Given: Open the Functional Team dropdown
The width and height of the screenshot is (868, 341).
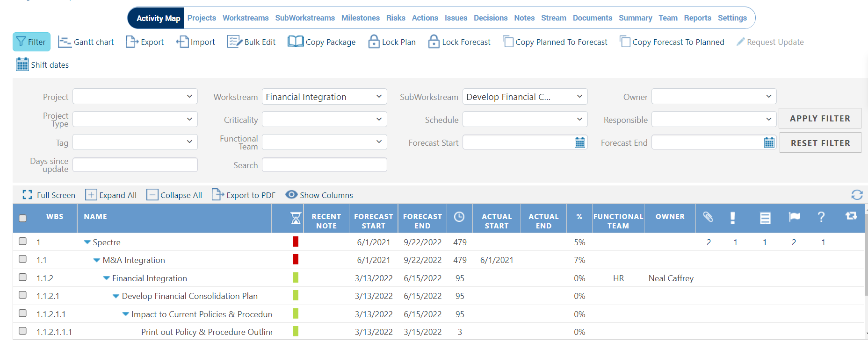Looking at the screenshot, I should click(x=325, y=142).
